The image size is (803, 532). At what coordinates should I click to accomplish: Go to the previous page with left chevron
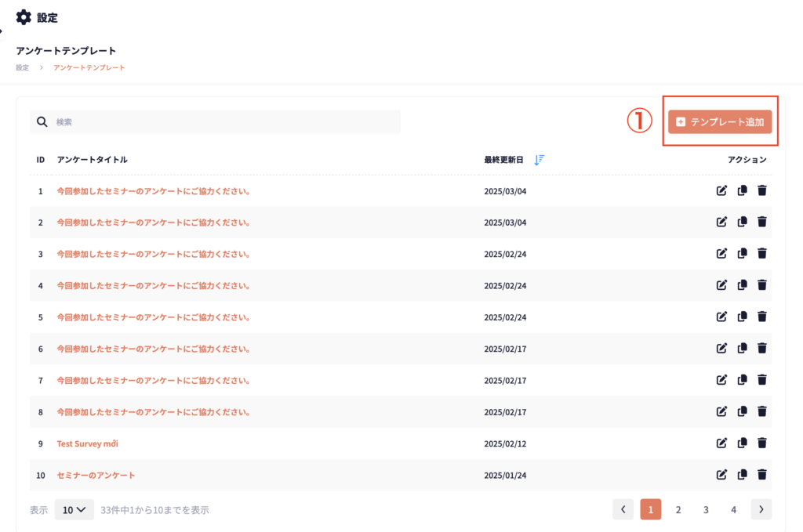pyautogui.click(x=623, y=509)
